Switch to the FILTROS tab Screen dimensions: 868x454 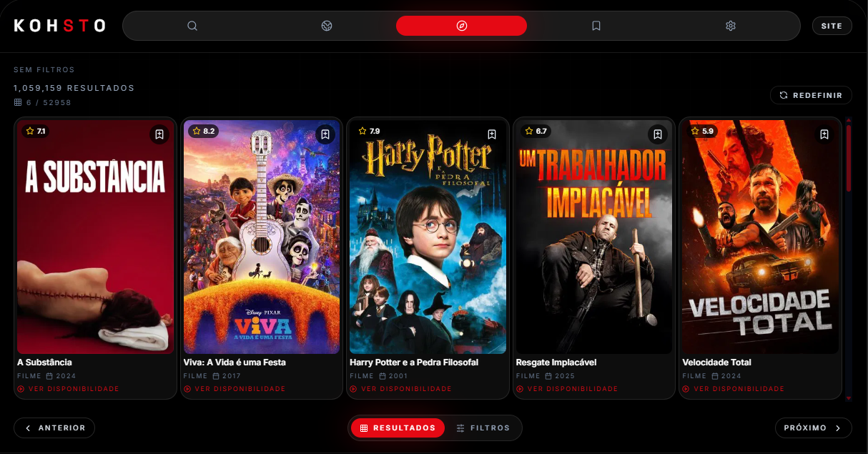pos(483,428)
